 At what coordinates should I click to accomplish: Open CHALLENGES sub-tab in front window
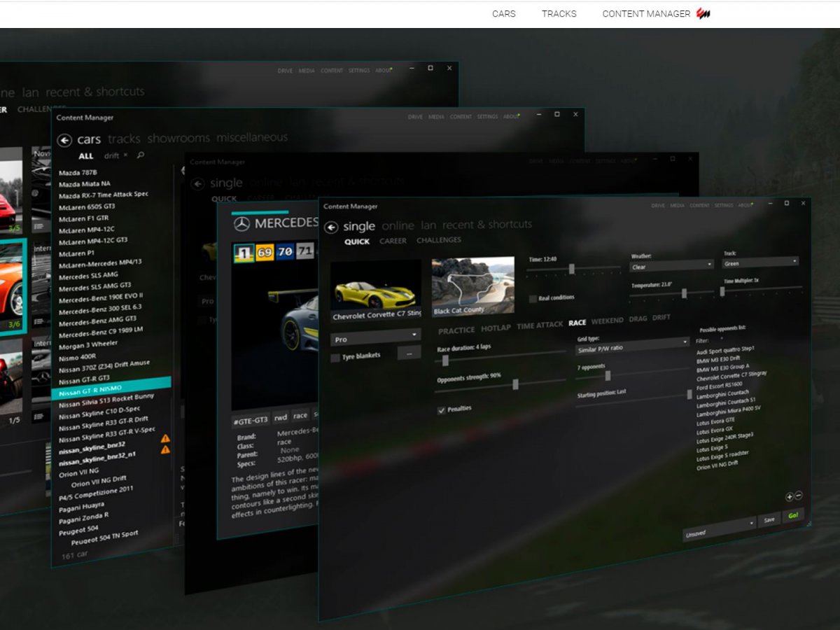439,240
